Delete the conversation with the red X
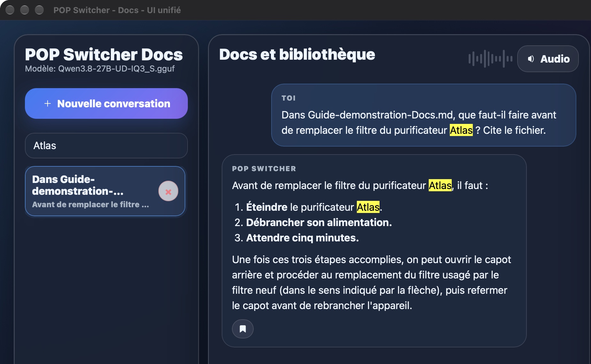The height and width of the screenshot is (364, 591). pos(168,191)
